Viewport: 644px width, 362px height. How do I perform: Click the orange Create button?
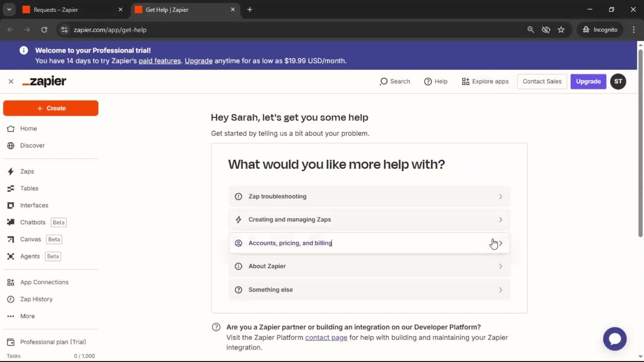pos(51,108)
